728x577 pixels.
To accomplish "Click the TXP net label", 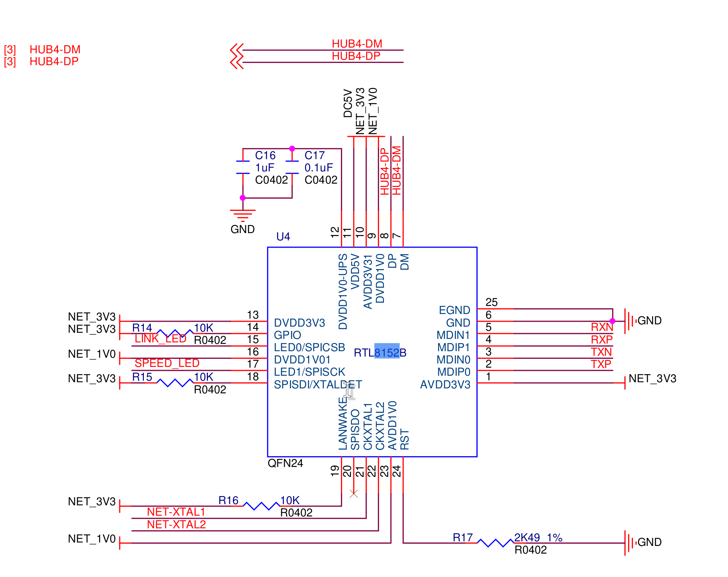I will (601, 364).
